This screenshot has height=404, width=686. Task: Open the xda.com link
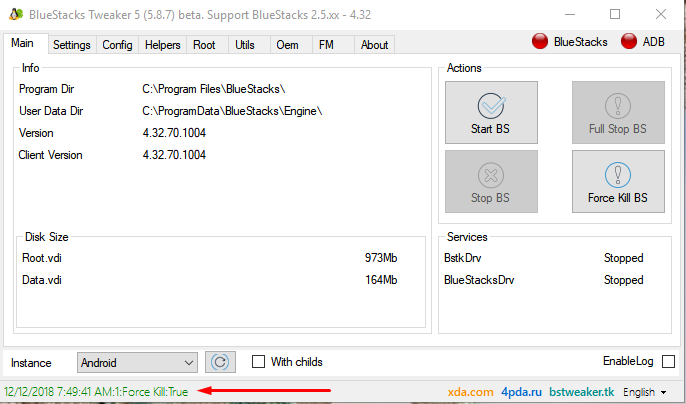pyautogui.click(x=470, y=392)
